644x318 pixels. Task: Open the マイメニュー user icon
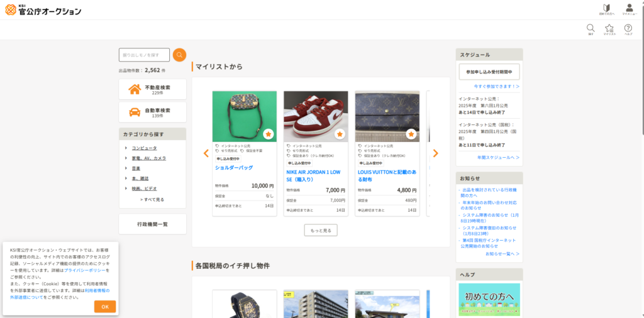(629, 9)
